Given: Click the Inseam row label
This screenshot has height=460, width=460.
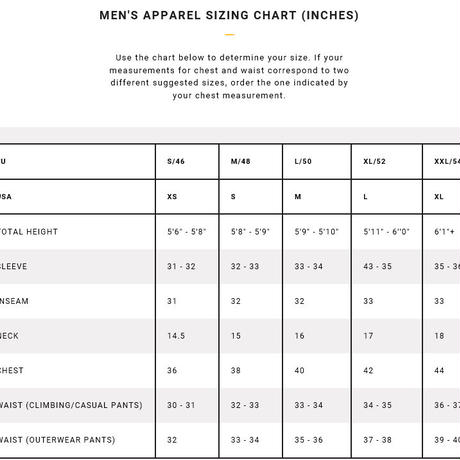Looking at the screenshot, I should pos(14,301).
